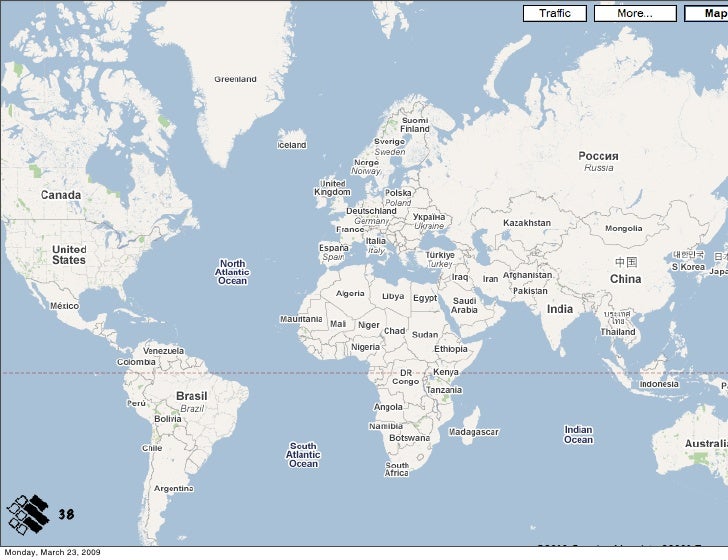Click the Algeria label
728x560 pixels.
pos(350,293)
